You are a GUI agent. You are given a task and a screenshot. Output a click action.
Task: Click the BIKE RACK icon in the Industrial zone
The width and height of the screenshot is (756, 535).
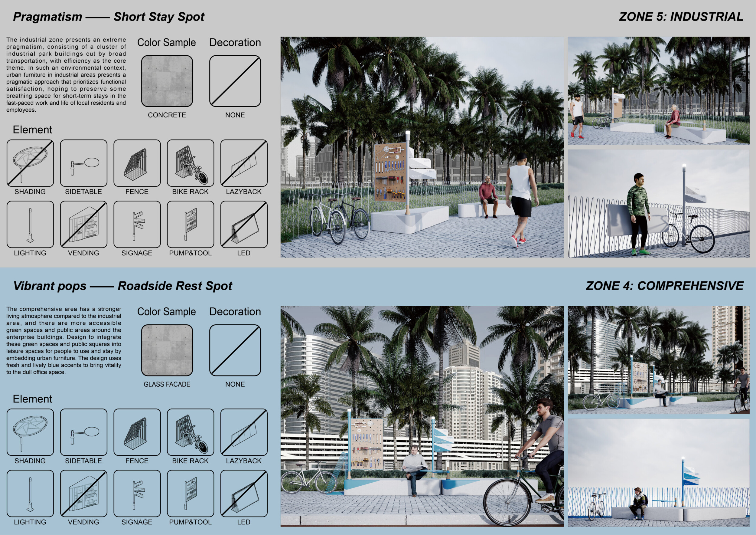coord(190,163)
